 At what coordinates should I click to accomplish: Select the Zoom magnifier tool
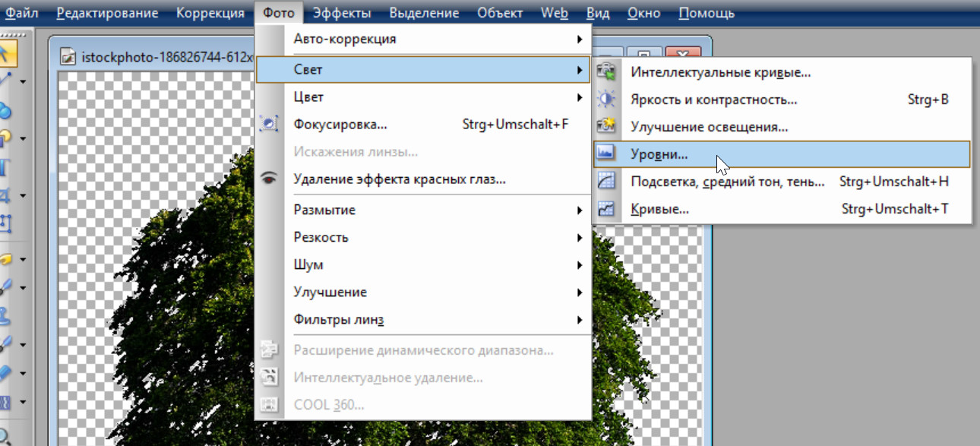[x=6, y=436]
